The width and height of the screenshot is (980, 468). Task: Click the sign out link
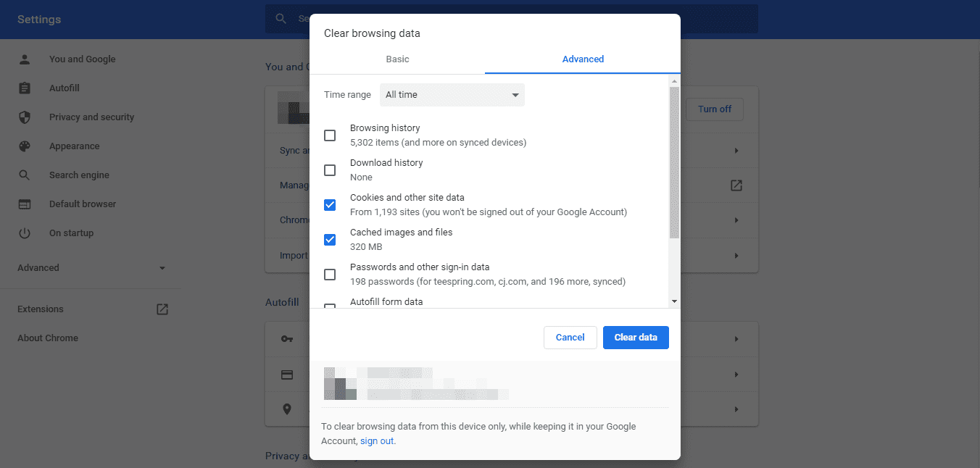point(378,441)
